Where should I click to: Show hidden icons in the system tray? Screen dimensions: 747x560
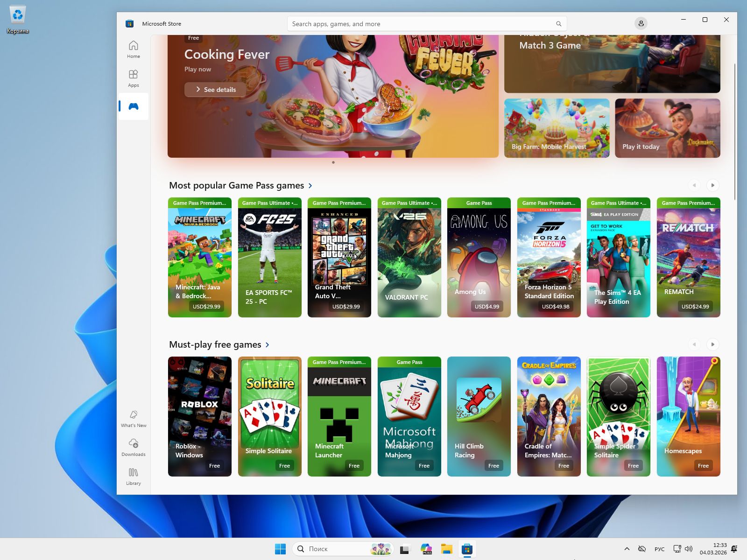[627, 549]
